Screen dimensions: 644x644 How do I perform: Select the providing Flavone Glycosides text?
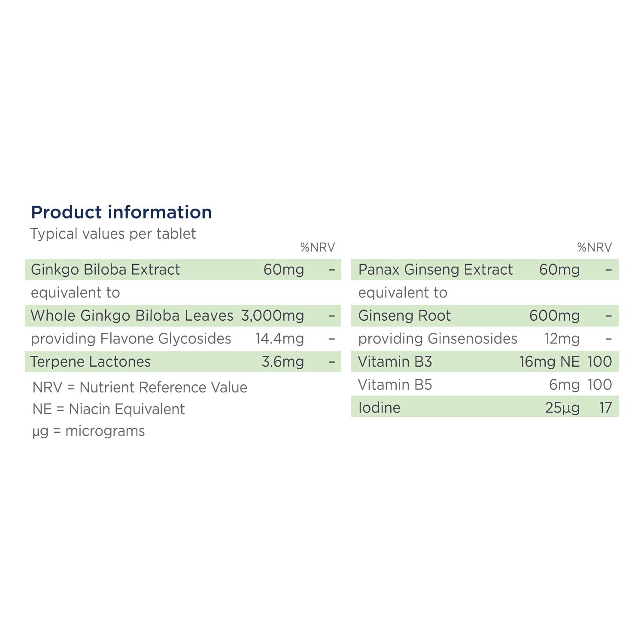click(131, 339)
